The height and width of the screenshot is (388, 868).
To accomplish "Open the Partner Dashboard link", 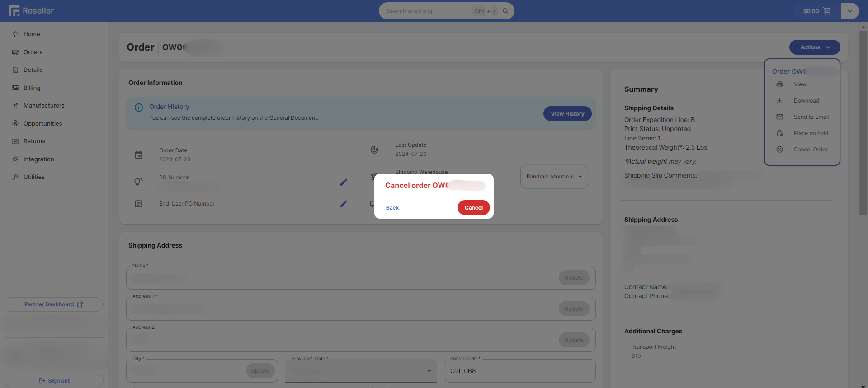I will coord(54,304).
